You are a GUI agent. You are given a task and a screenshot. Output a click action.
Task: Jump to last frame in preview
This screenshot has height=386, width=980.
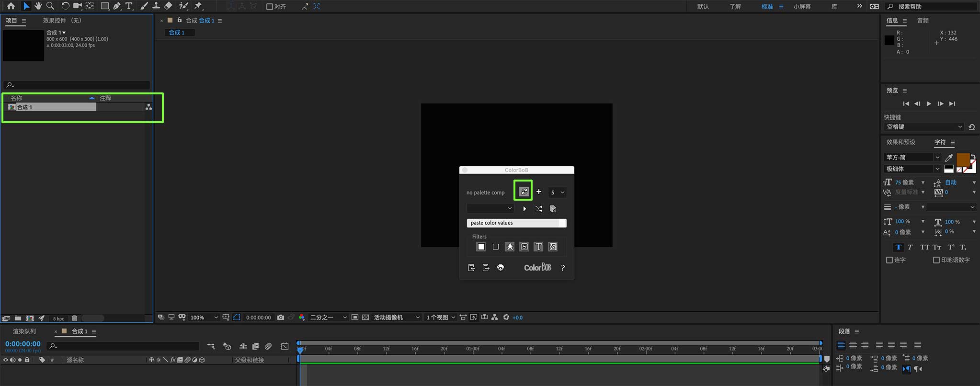click(952, 103)
